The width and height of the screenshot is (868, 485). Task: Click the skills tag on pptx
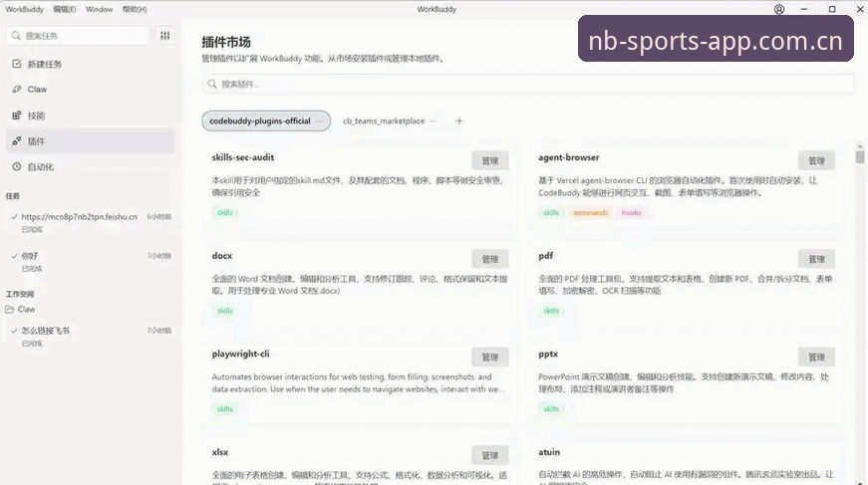551,408
